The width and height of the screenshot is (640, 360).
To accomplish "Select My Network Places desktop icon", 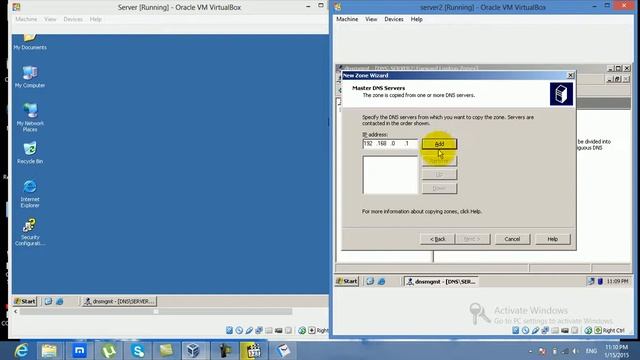I will coord(30,117).
